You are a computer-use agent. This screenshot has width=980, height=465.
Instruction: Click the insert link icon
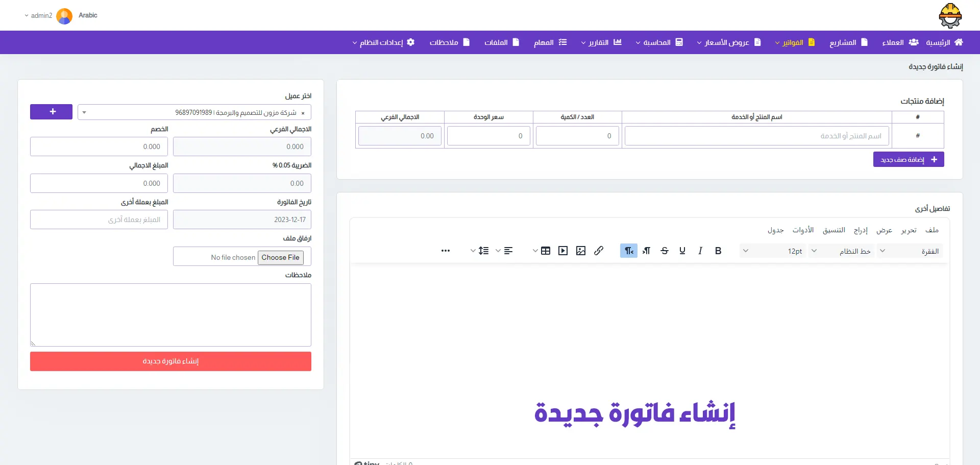(x=599, y=251)
